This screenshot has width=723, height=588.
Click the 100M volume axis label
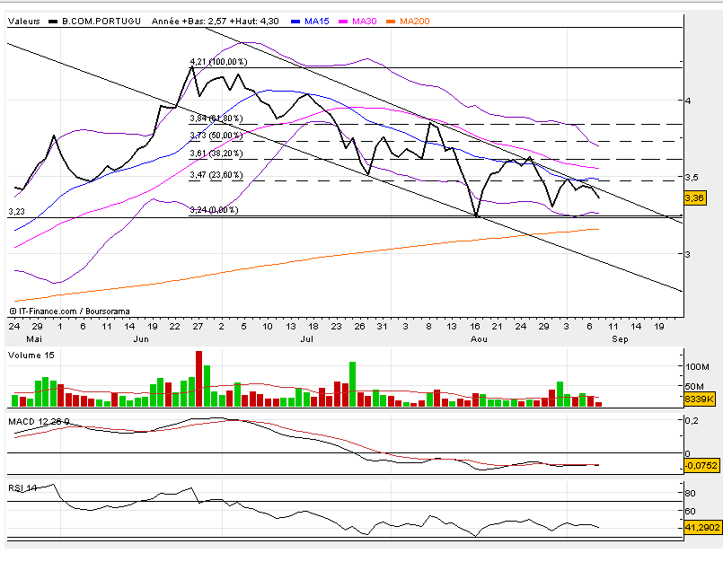pyautogui.click(x=697, y=367)
